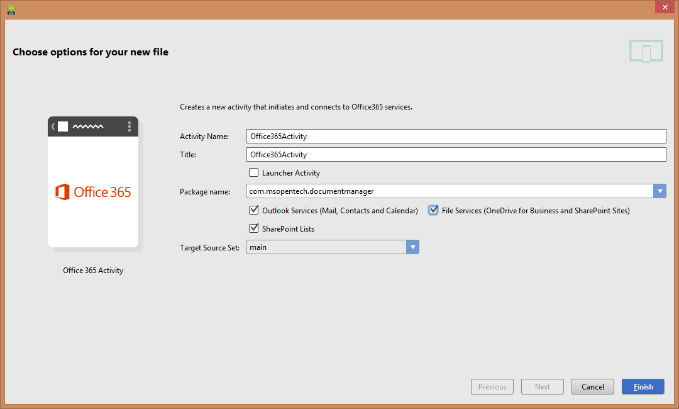
Task: Click the 'Creates a new activity' description text
Action: (296, 107)
